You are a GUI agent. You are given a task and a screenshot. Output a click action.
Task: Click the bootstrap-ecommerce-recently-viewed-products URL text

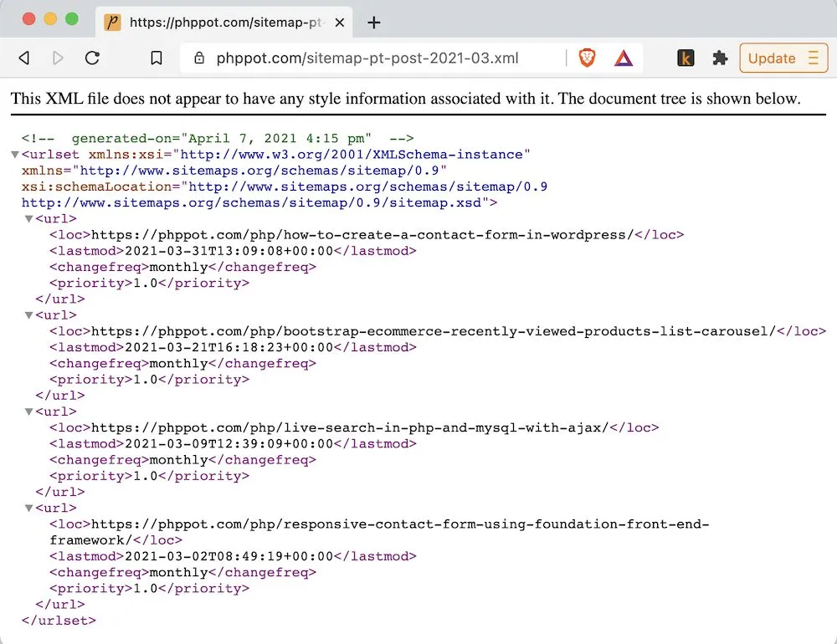434,331
